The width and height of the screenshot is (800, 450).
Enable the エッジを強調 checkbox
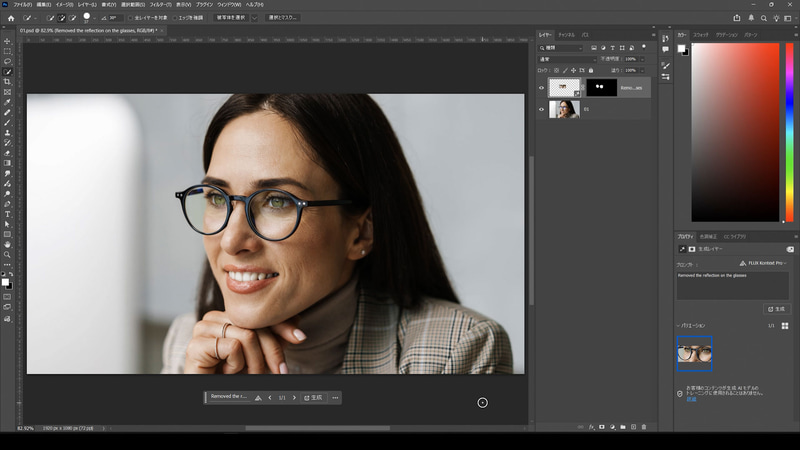[175, 18]
